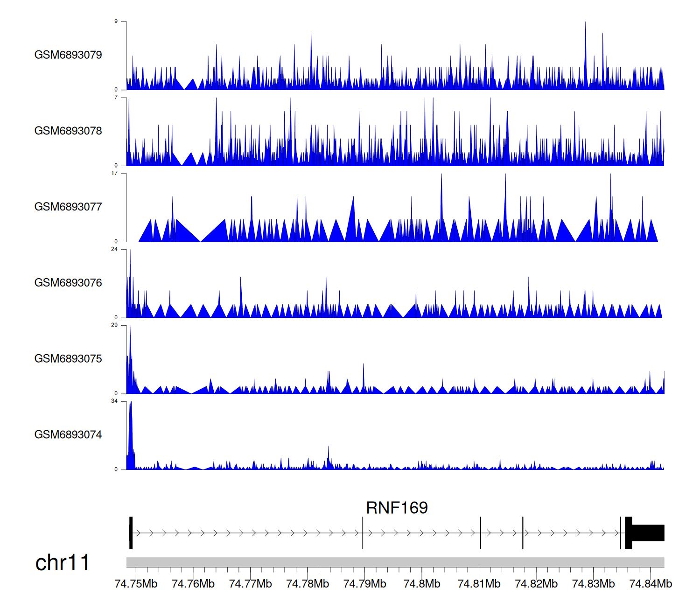Select the GSM6893078 track label
Image resolution: width=700 pixels, height=616 pixels.
(x=68, y=131)
